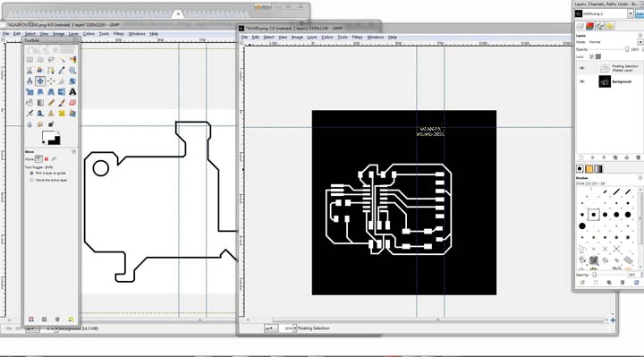644x357 pixels.
Task: Select the Shear tool
Action: [40, 92]
